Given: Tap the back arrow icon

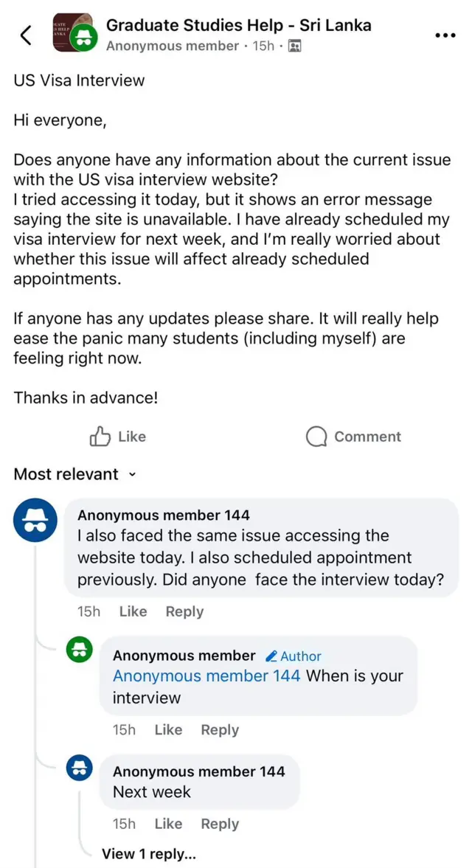Looking at the screenshot, I should pyautogui.click(x=26, y=35).
